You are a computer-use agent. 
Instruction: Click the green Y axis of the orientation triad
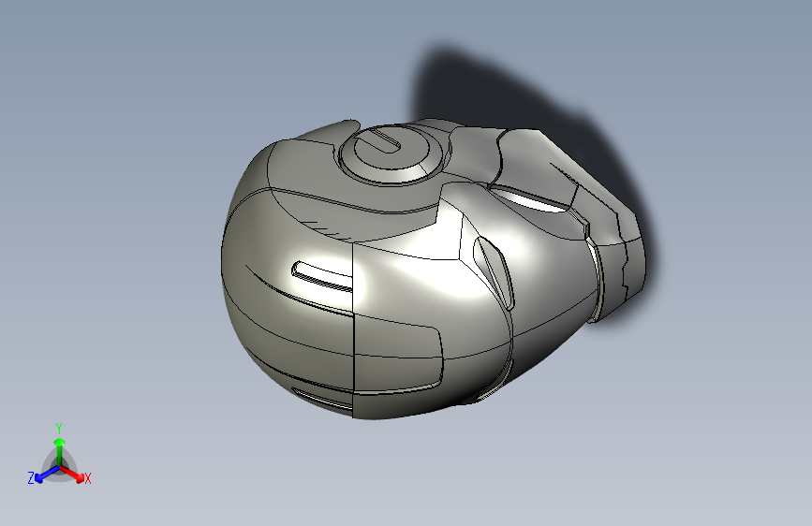tap(60, 451)
